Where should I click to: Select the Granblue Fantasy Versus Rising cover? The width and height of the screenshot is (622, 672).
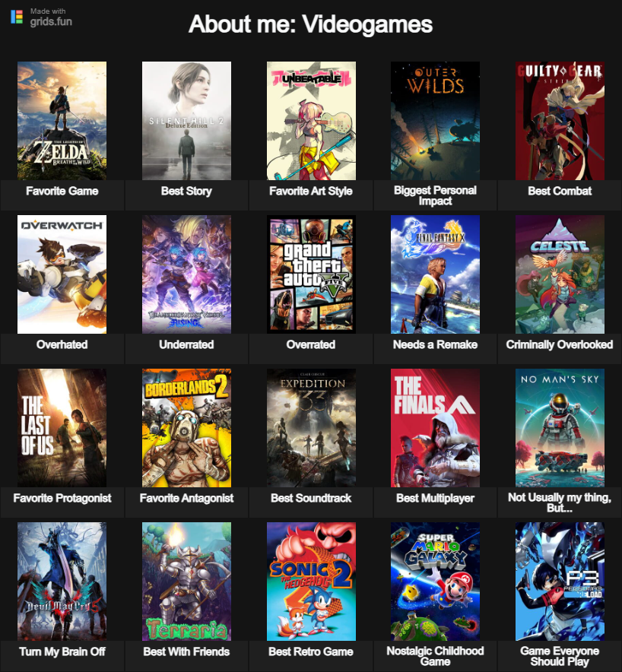point(186,274)
